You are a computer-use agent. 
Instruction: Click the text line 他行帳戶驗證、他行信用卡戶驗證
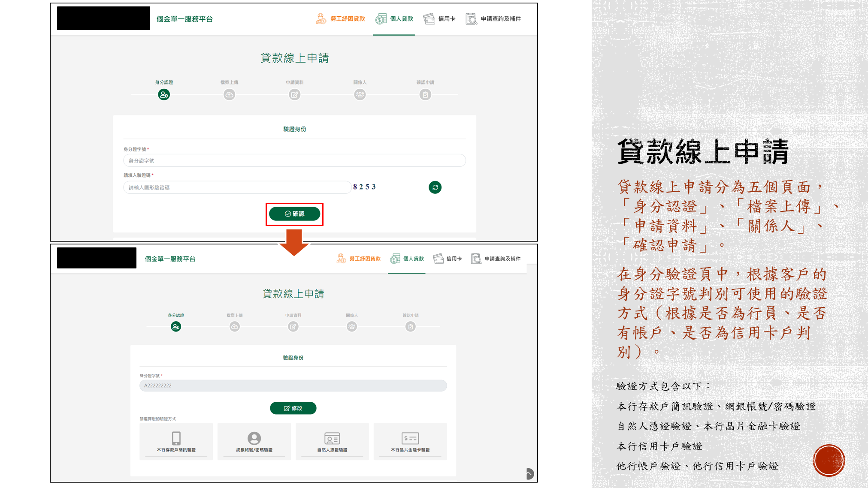tap(697, 466)
